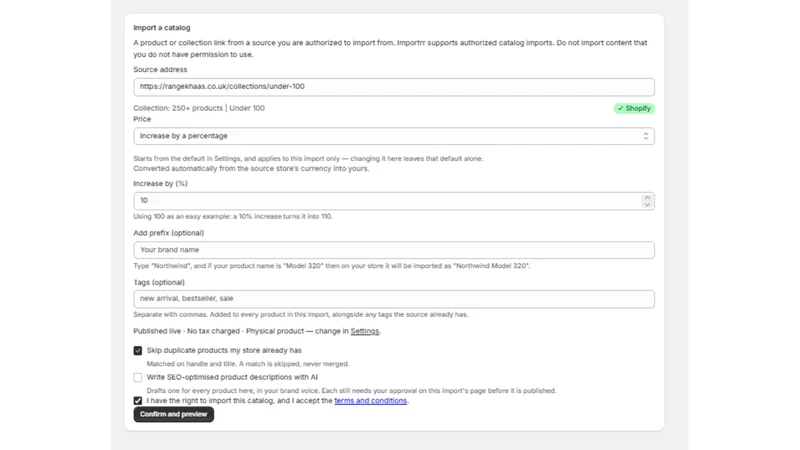This screenshot has height=450, width=800.
Task: Decrement the Increase by percentage stepper down arrow
Action: tap(647, 205)
